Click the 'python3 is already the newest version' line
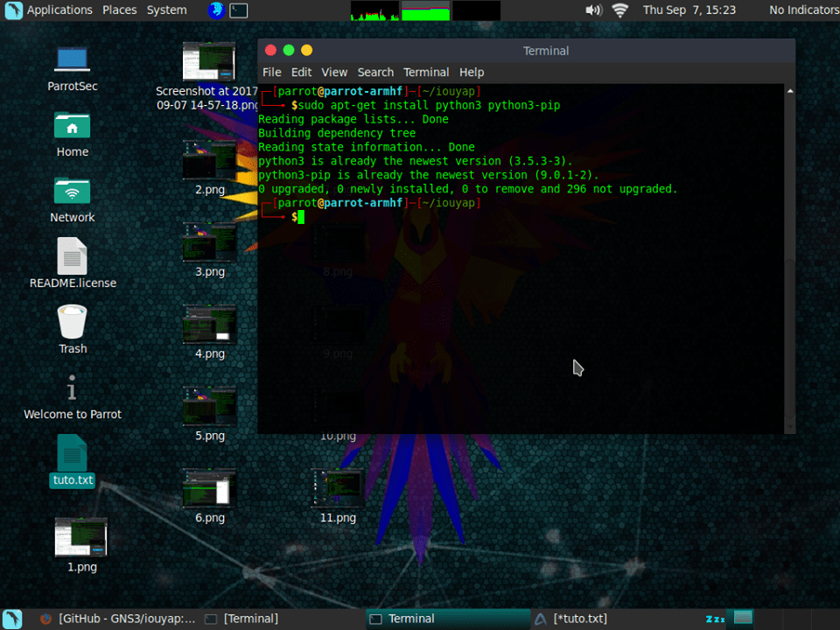This screenshot has width=840, height=630. pos(415,161)
